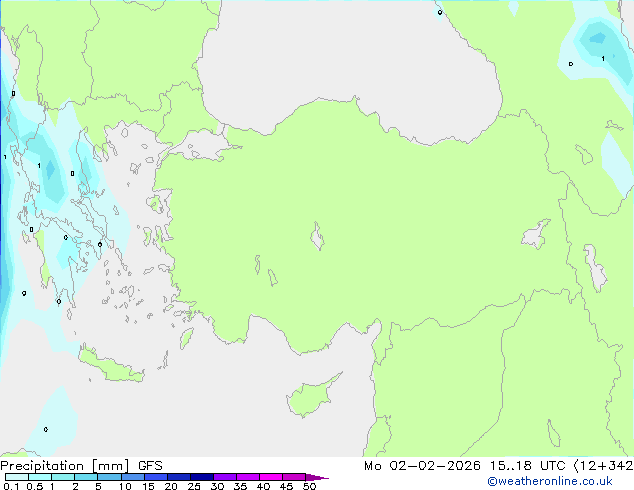Click the island of Crete on map
This screenshot has height=490, width=634.
[x=110, y=365]
